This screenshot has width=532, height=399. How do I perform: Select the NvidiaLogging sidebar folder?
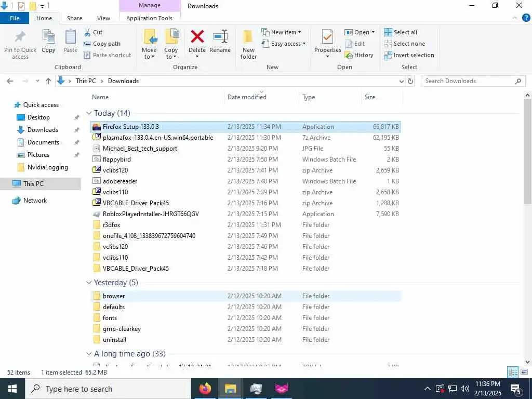[x=47, y=167]
